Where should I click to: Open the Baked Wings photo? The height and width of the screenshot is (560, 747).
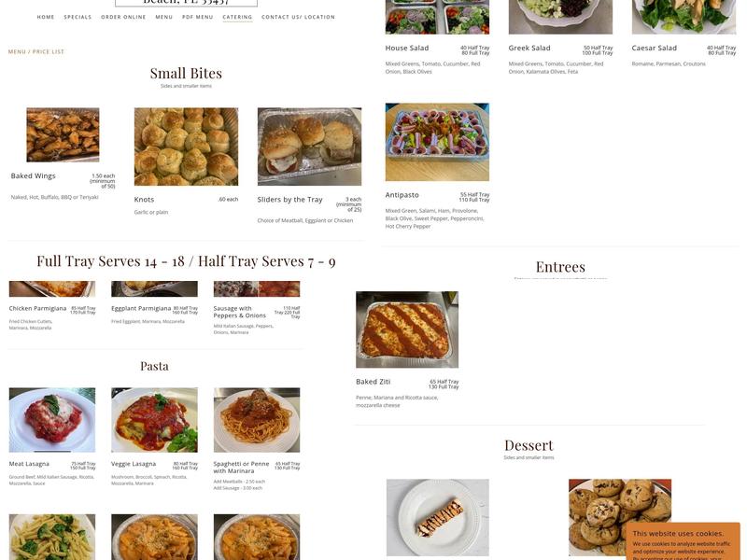point(63,134)
